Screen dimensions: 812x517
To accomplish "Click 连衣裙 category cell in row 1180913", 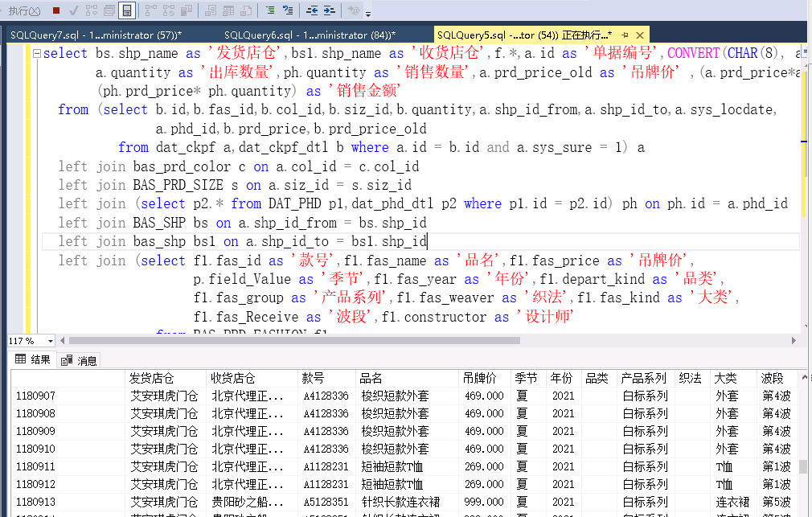I will (x=732, y=502).
